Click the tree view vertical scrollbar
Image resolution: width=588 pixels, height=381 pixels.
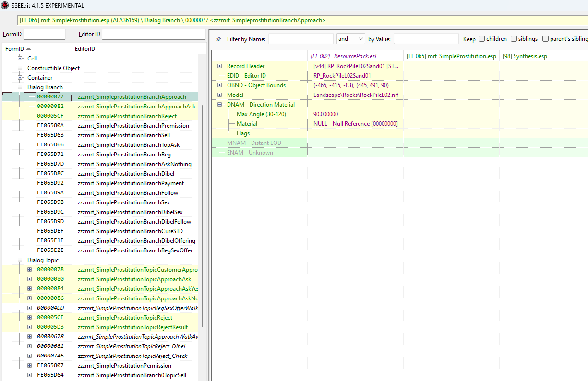[202, 216]
